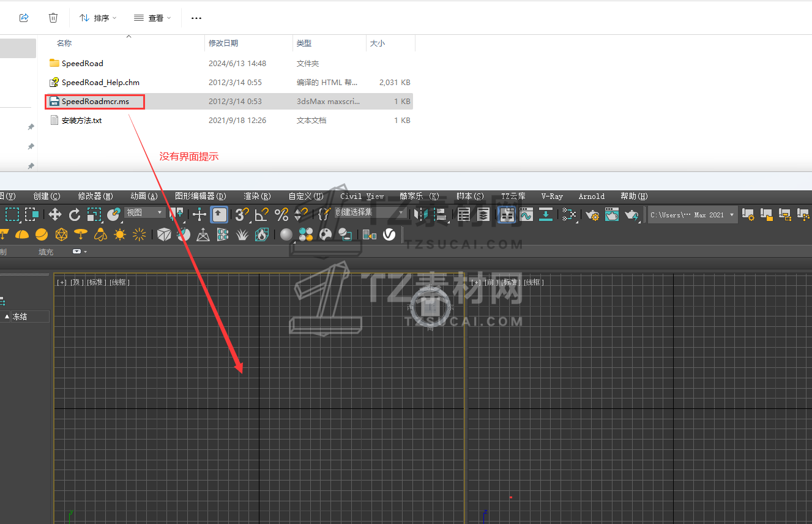This screenshot has height=524, width=812.
Task: Choose the Select and Place tool
Action: coord(113,214)
